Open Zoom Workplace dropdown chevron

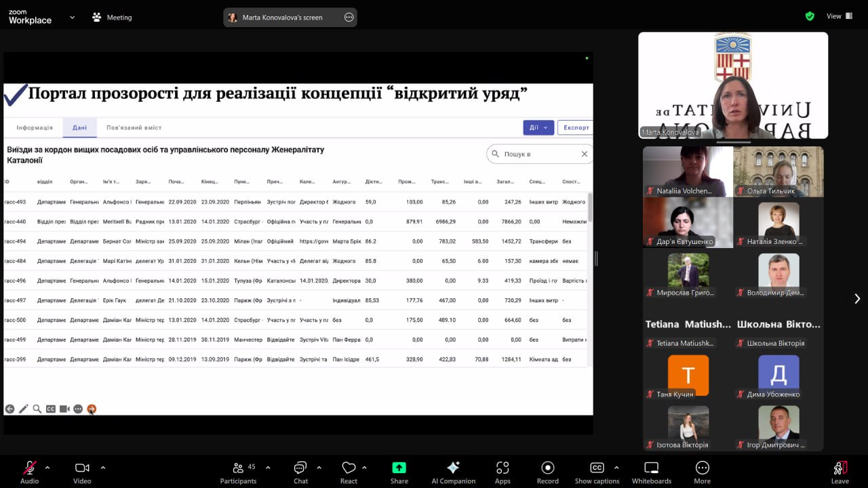click(x=72, y=17)
